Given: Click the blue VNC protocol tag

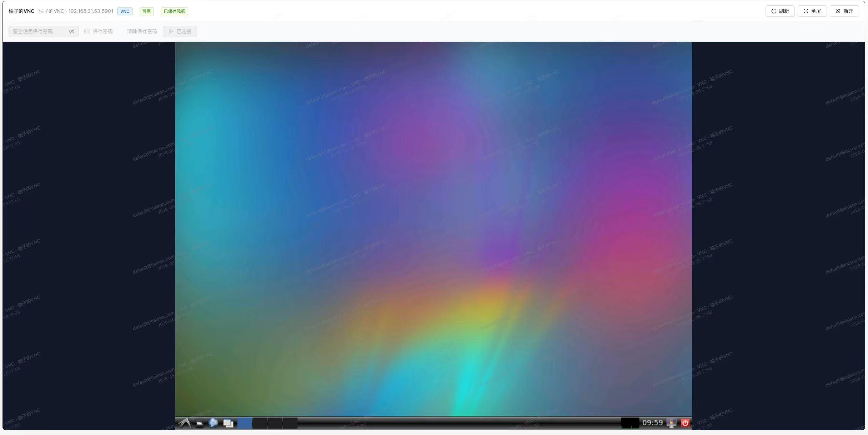Looking at the screenshot, I should tap(125, 11).
